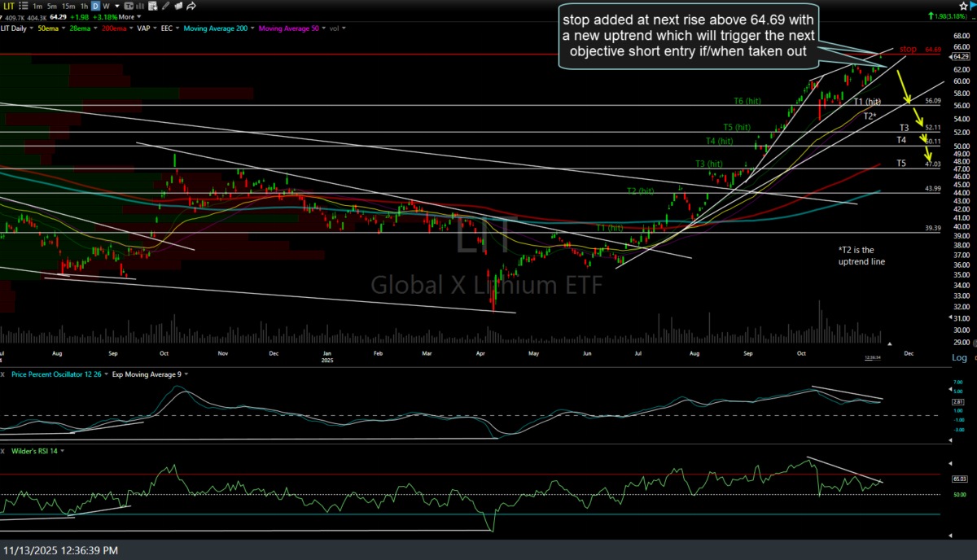Open the chart folder icon
Screen dimensions: 977x560
[x=178, y=7]
